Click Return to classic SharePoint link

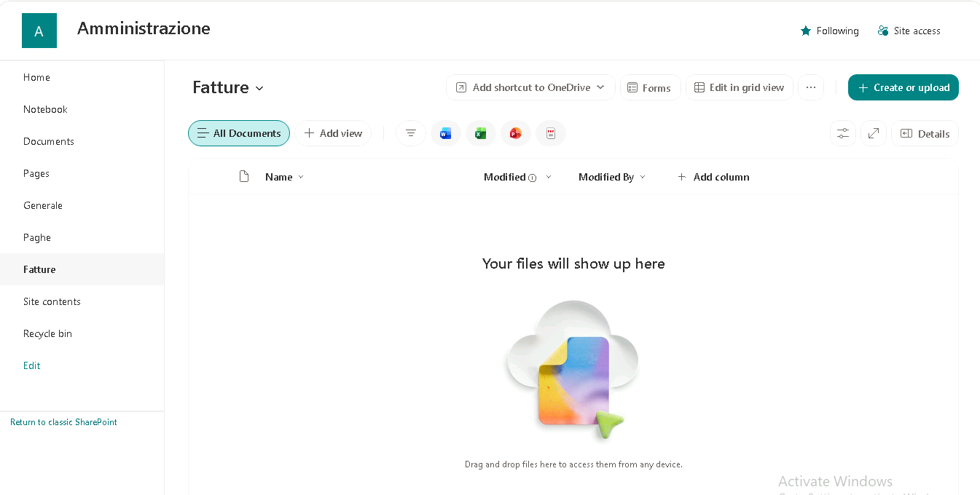point(63,422)
